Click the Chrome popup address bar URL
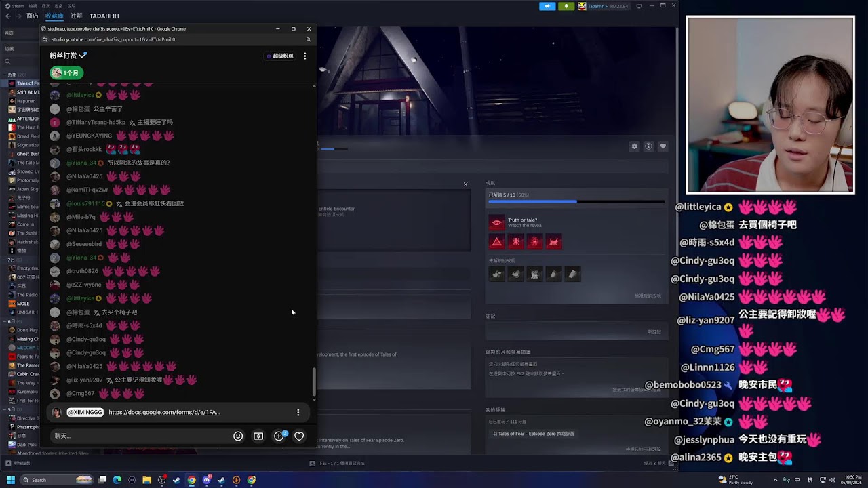This screenshot has height=488, width=868. coord(113,39)
